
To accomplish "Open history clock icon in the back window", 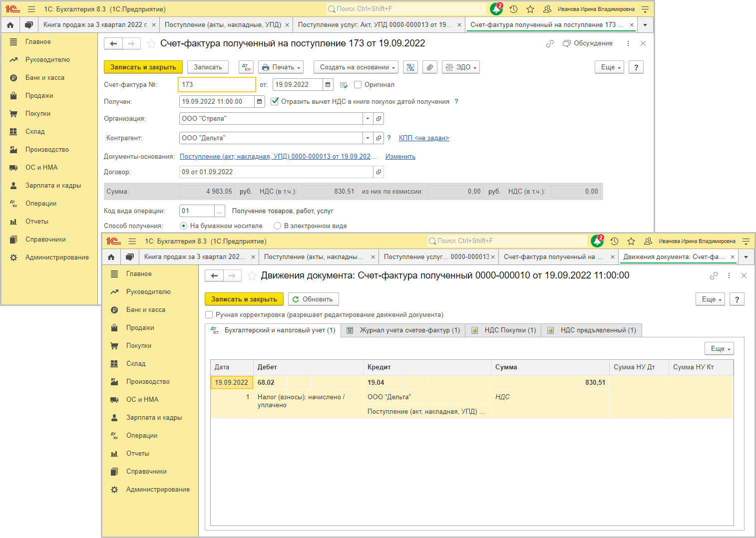I will point(513,9).
